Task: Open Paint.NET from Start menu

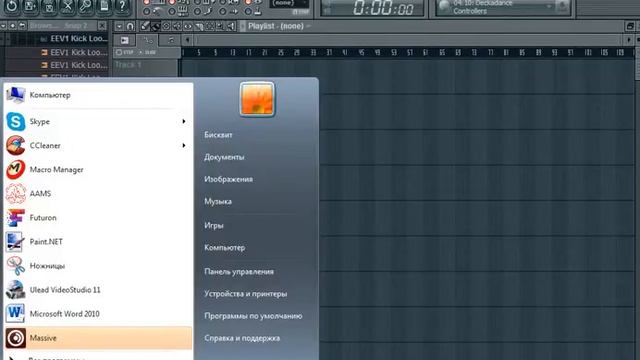Action: coord(98,242)
